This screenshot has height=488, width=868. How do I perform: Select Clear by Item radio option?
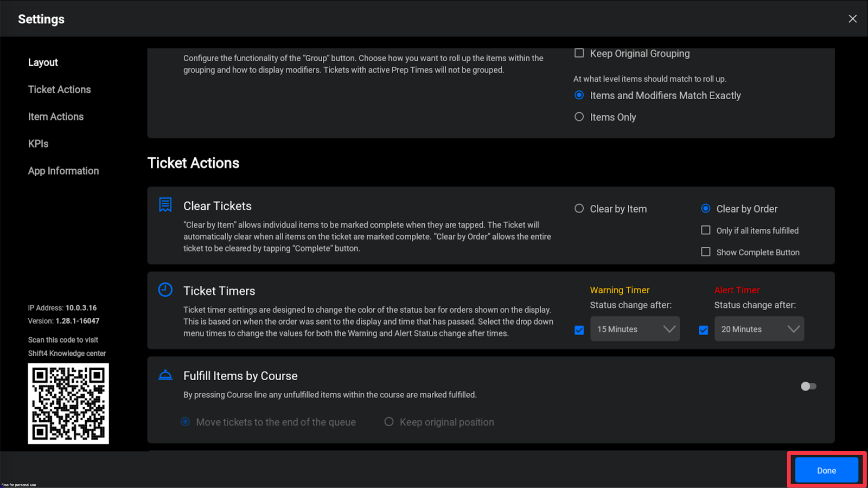(x=579, y=209)
